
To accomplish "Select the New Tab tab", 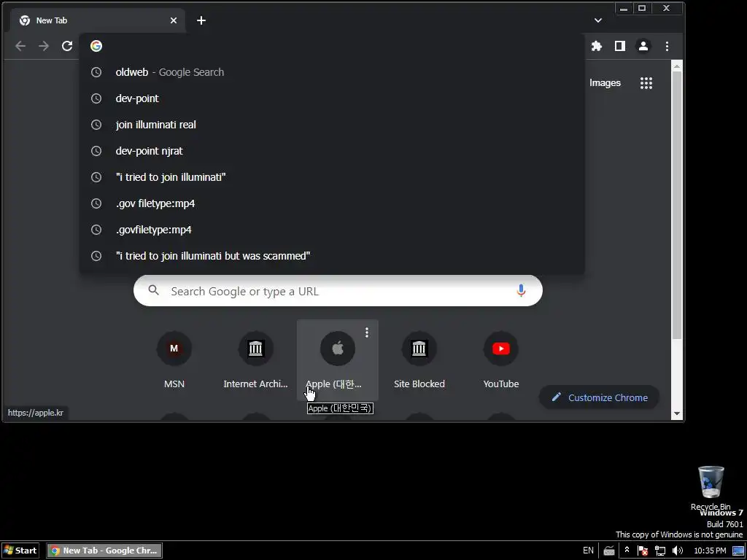I will (98, 20).
